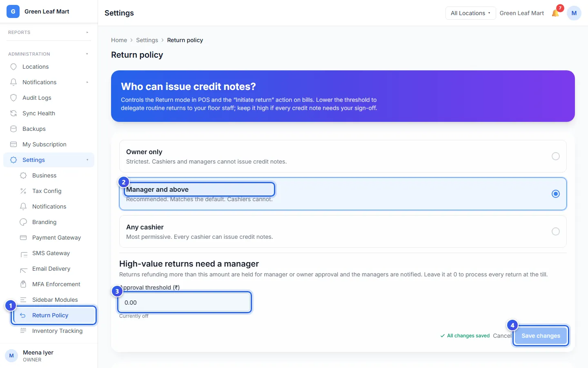Click the Audit Logs shield icon
This screenshot has width=588, height=368.
pos(13,98)
